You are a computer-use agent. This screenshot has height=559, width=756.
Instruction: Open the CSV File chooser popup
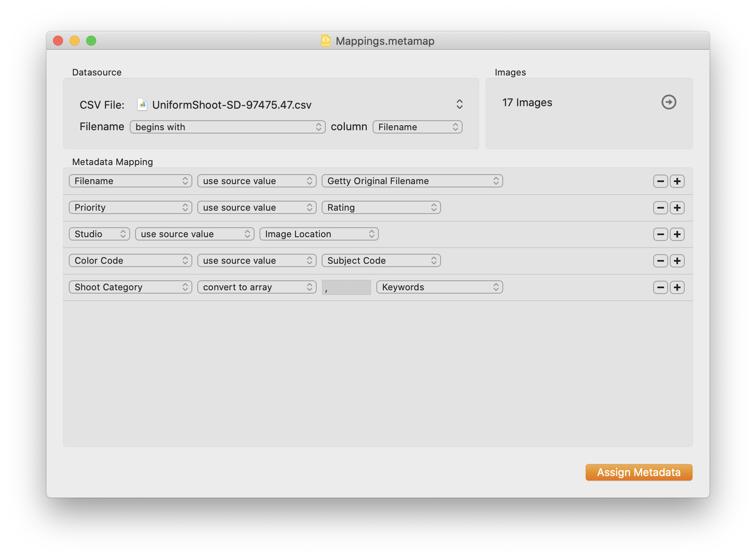click(x=459, y=104)
